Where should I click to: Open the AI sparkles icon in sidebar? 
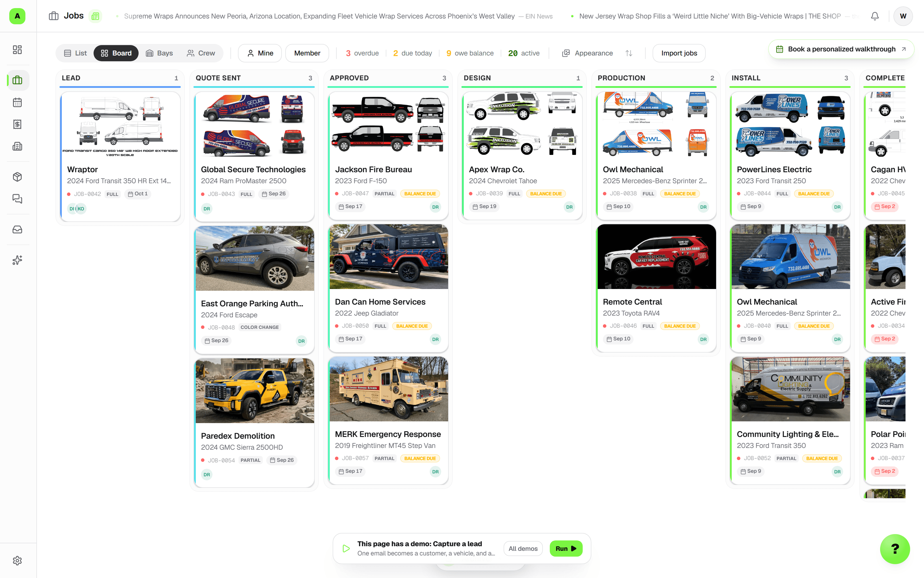(x=17, y=260)
